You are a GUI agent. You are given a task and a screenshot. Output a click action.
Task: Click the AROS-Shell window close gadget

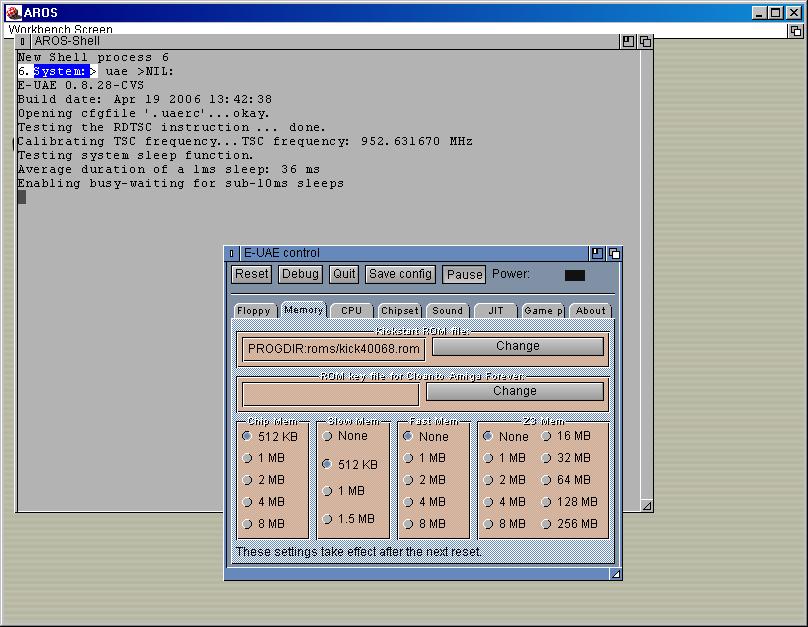click(23, 41)
